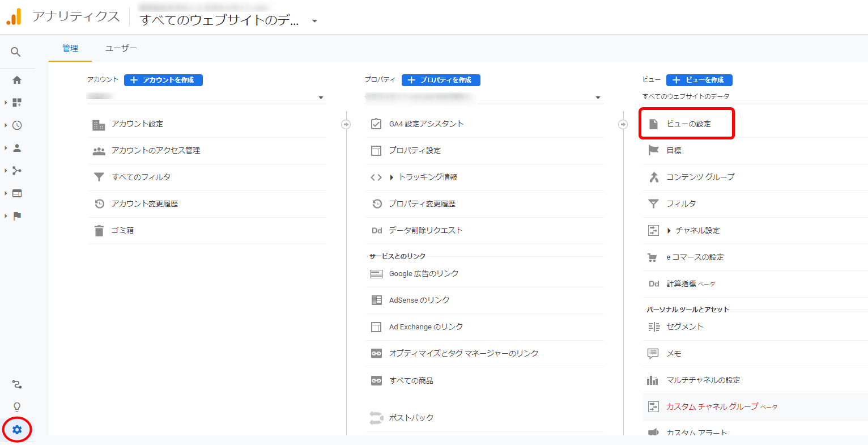868x445 pixels.
Task: Click プロパティを作成 button
Action: [x=441, y=80]
